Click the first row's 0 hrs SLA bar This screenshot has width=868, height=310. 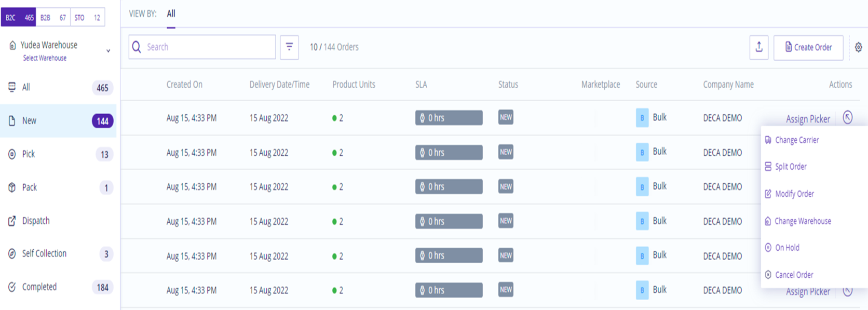(449, 118)
